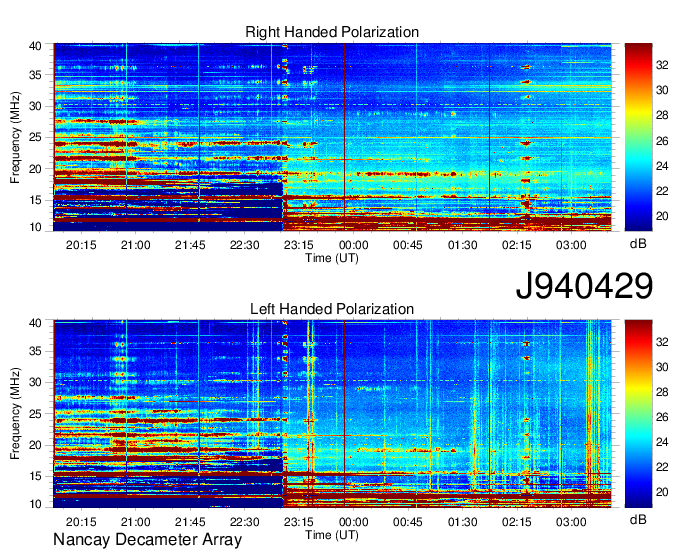The image size is (680, 552).
Task: Select the 00:00 tick under Right Handed plot
Action: (353, 245)
